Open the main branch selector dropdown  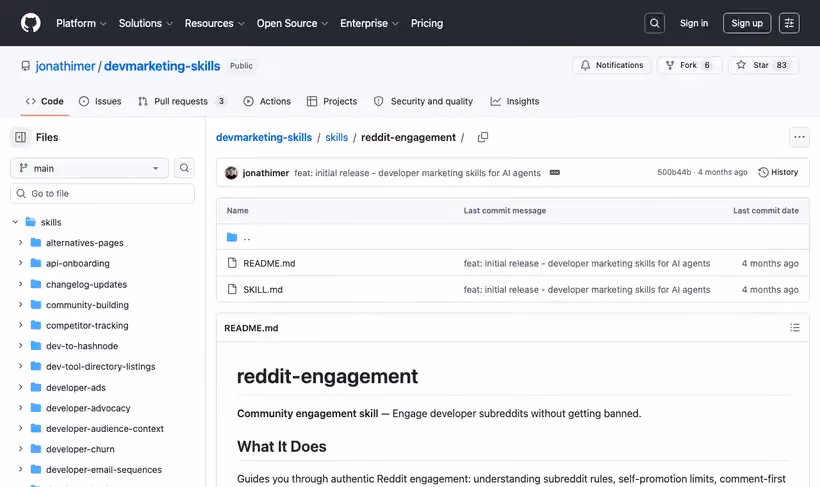pyautogui.click(x=89, y=168)
